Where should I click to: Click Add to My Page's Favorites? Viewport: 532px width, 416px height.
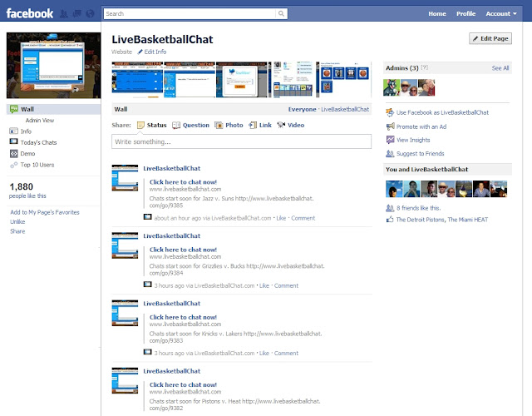click(45, 212)
